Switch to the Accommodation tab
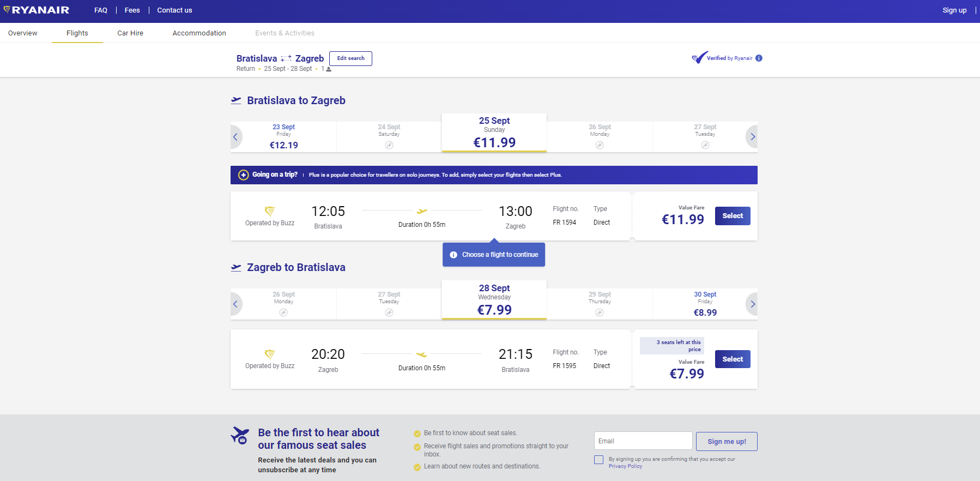 (199, 33)
